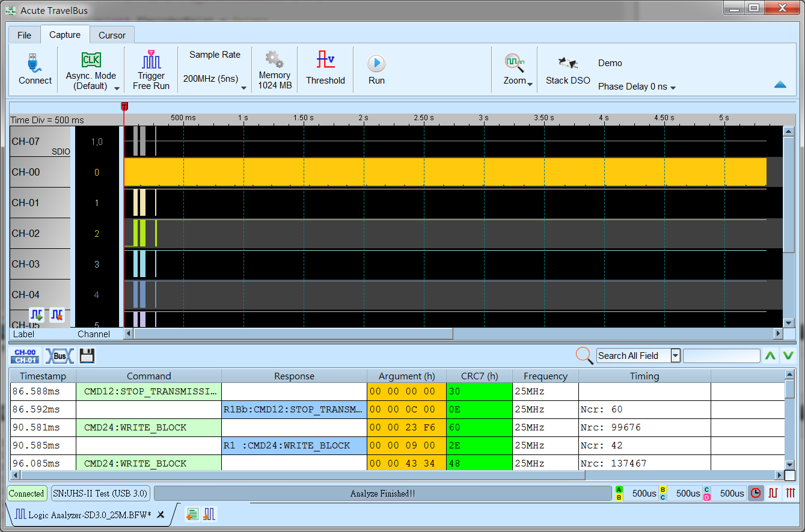Select the 86.588ms CMD12:STOP_TRANSMISSI cell
Viewport: 805px width, 532px height.
click(149, 391)
